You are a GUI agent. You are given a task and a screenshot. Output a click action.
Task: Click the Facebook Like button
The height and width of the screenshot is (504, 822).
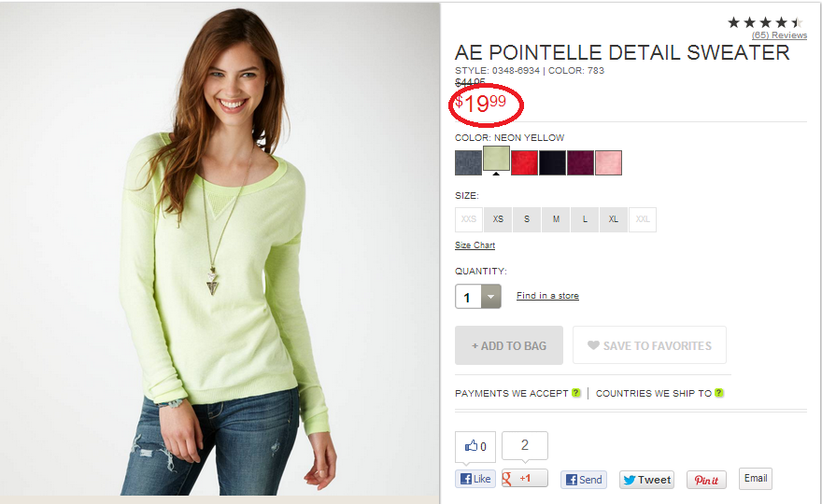pyautogui.click(x=475, y=479)
